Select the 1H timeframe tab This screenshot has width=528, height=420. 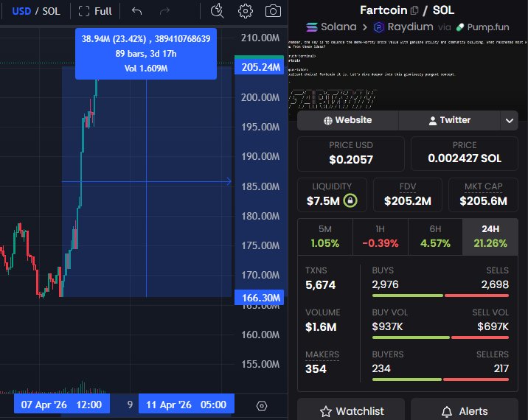(x=381, y=237)
